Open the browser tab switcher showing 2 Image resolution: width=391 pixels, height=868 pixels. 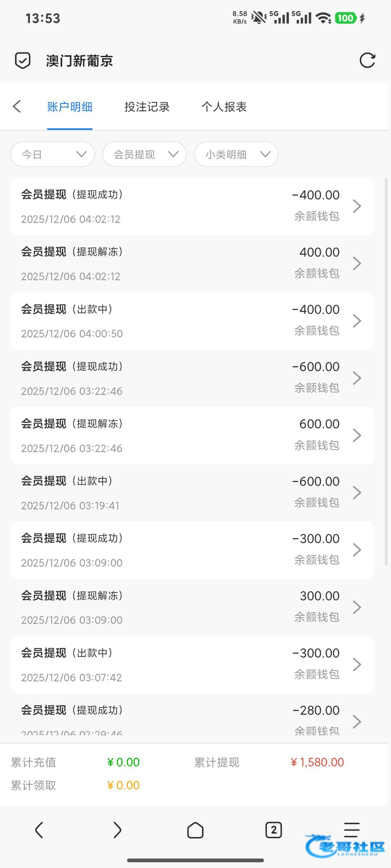(x=273, y=830)
